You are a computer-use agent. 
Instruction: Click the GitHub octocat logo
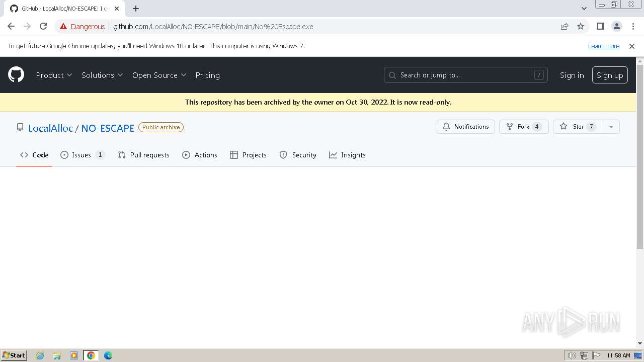(16, 75)
